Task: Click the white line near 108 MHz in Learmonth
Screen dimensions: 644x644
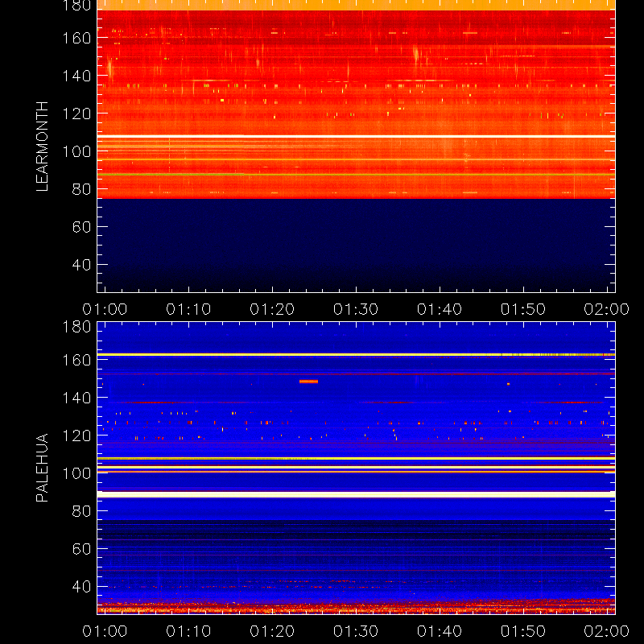Action: (356, 136)
